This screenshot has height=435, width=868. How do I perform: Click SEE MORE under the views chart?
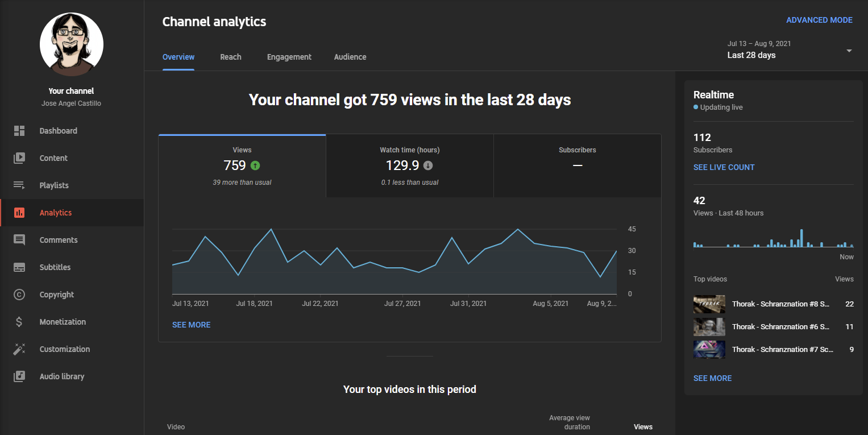point(192,325)
